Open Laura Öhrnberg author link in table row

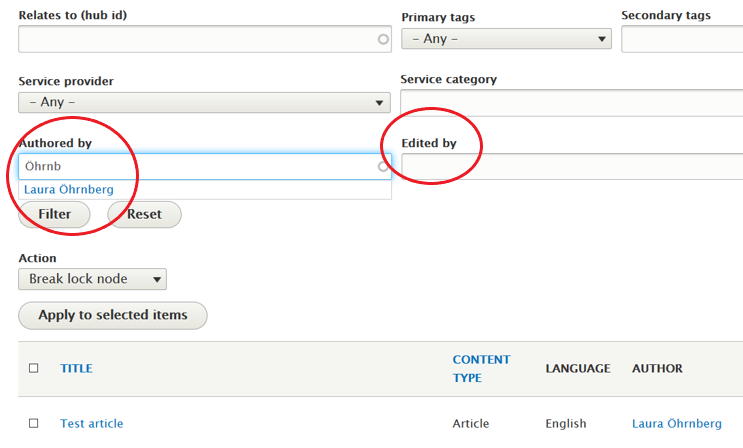coord(676,423)
